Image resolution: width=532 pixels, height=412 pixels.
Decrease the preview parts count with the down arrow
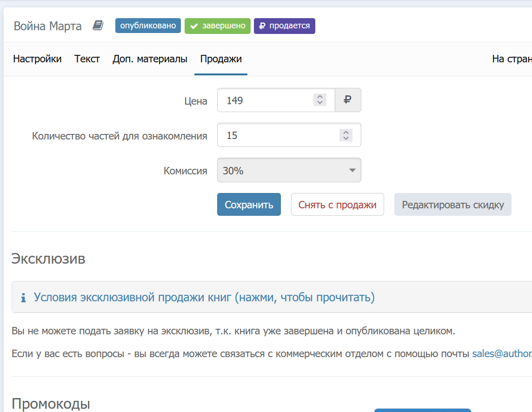(x=346, y=138)
